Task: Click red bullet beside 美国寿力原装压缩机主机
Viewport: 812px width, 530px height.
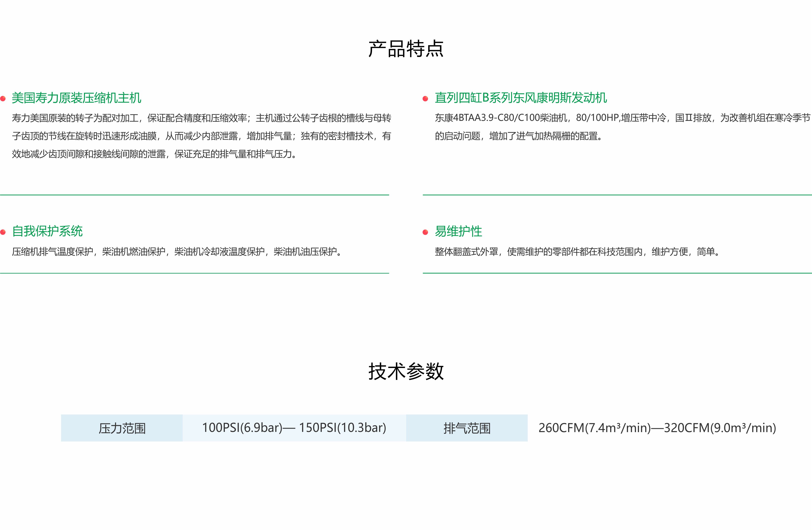Action: (3, 99)
